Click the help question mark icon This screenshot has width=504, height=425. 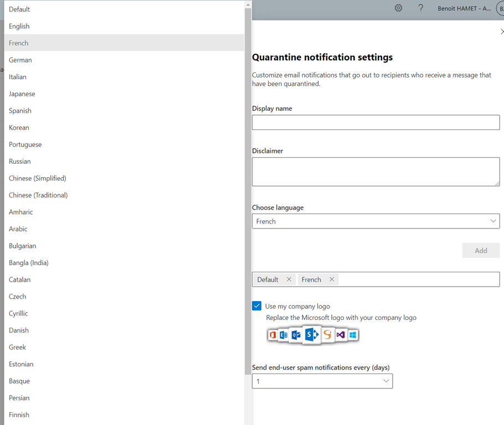point(420,8)
